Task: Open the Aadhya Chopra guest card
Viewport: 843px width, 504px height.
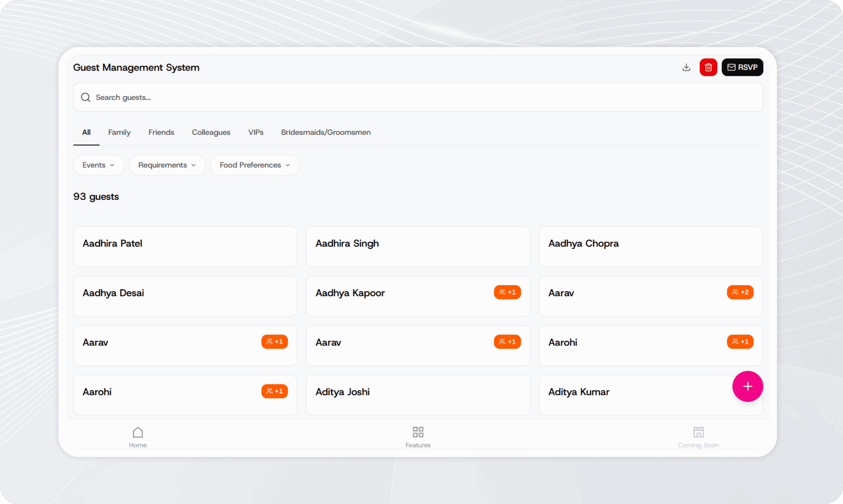Action: pos(651,247)
